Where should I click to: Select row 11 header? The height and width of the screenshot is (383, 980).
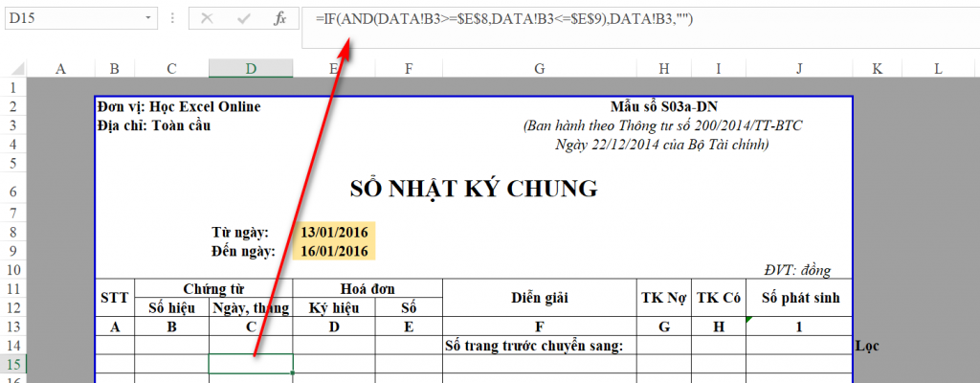[x=13, y=289]
